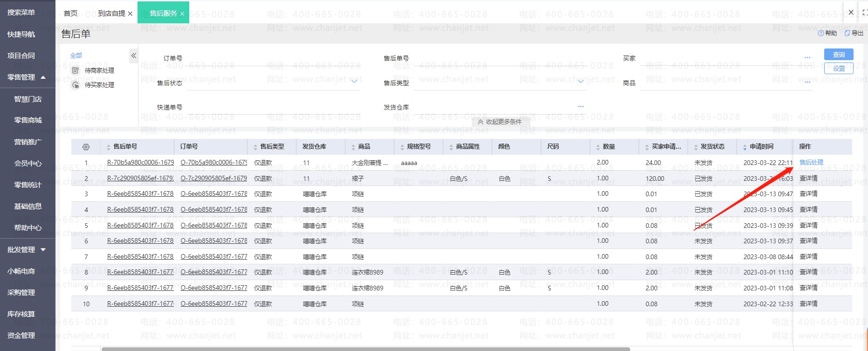The height and width of the screenshot is (351, 868).
Task: Open order link O-7c290905805ef-1679
Action: (214, 179)
